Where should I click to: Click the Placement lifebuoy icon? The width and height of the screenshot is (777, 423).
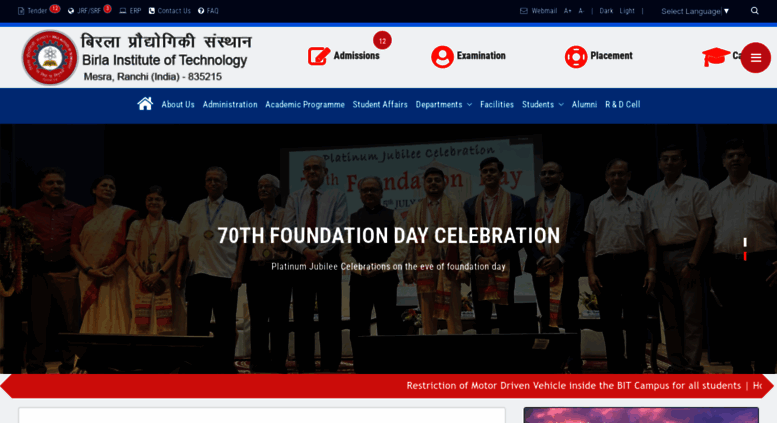576,56
